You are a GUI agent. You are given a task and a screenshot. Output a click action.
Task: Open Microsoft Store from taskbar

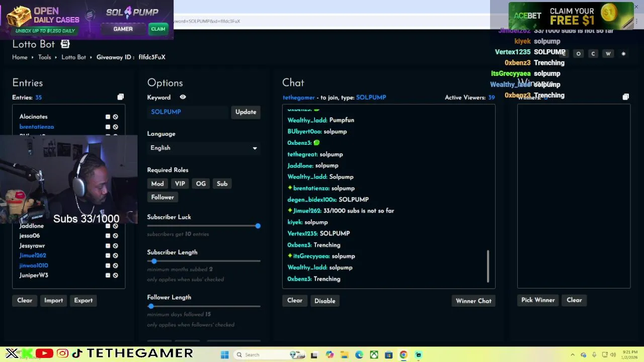point(388,354)
